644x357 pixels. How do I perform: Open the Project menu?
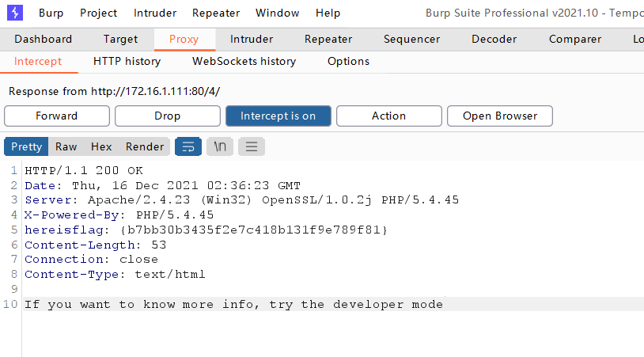98,13
